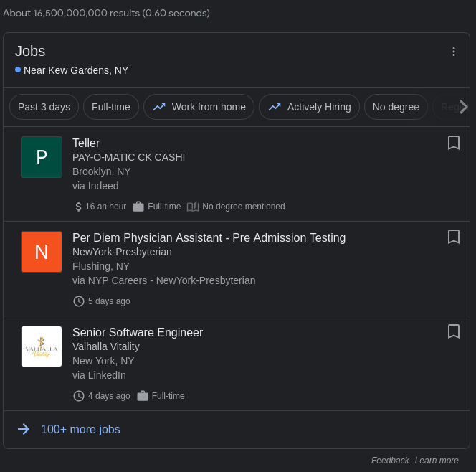Open the 100+ more jobs link

tap(80, 430)
